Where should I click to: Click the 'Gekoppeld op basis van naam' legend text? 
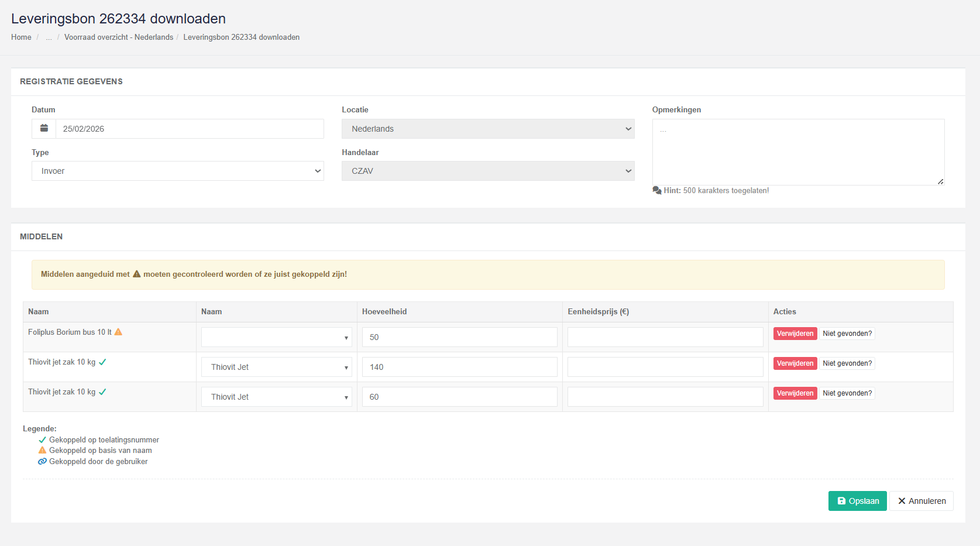[x=101, y=451]
